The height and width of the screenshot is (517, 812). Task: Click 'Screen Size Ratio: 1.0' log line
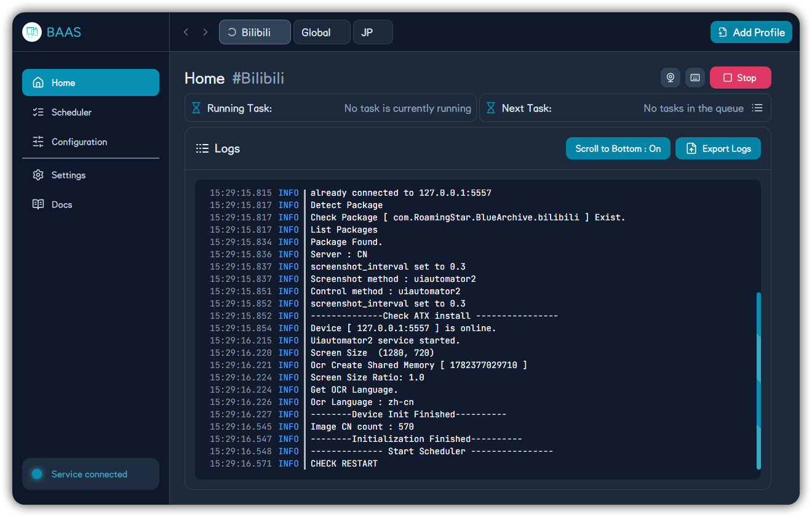tap(367, 377)
